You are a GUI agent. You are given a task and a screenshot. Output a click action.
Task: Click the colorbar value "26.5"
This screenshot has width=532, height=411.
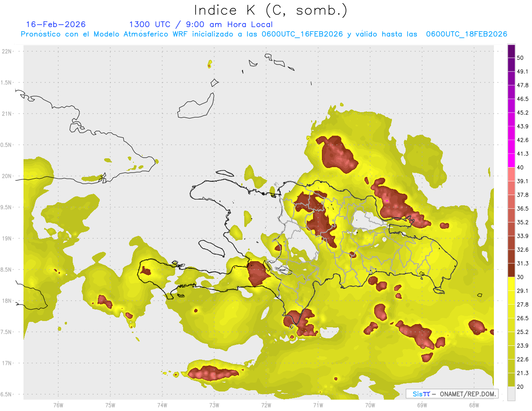pos(523,318)
